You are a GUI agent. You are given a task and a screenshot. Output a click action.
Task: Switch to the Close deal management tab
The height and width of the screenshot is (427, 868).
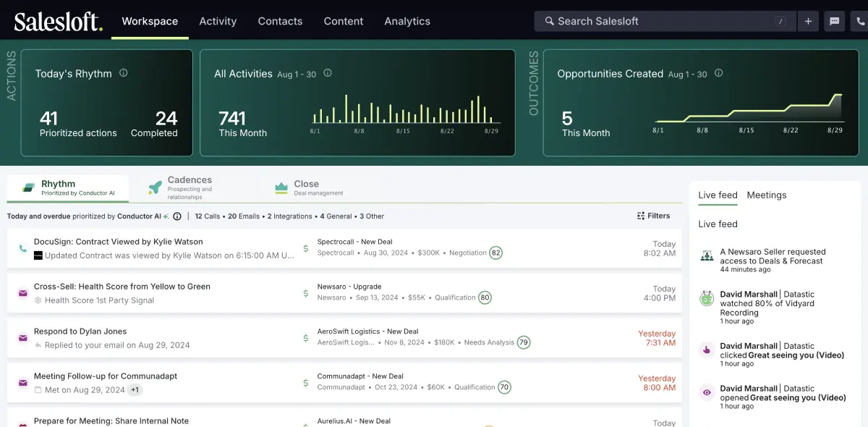(x=309, y=188)
